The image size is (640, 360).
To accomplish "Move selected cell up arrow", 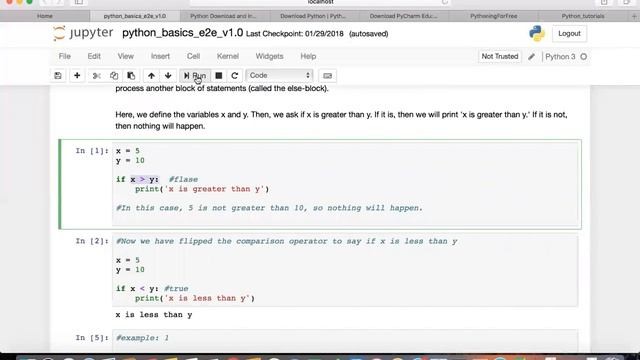I will coord(151,76).
